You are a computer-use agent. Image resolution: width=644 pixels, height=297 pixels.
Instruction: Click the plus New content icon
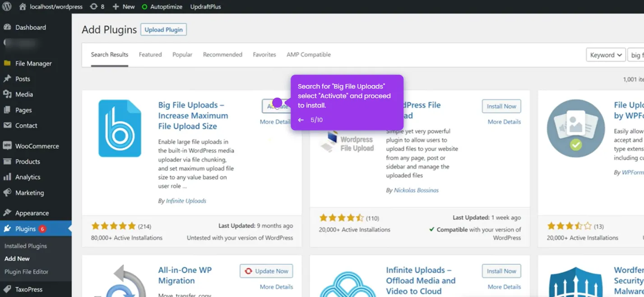point(116,7)
